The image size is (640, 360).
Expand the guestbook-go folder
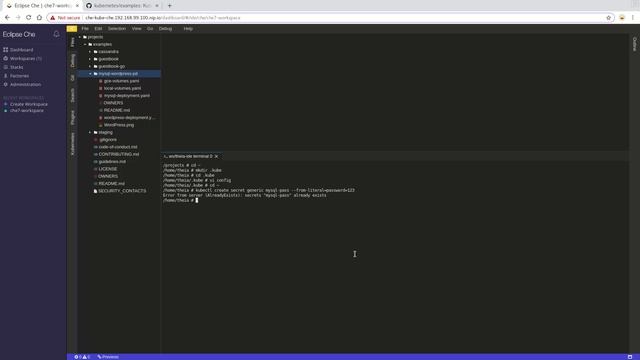tap(90, 67)
